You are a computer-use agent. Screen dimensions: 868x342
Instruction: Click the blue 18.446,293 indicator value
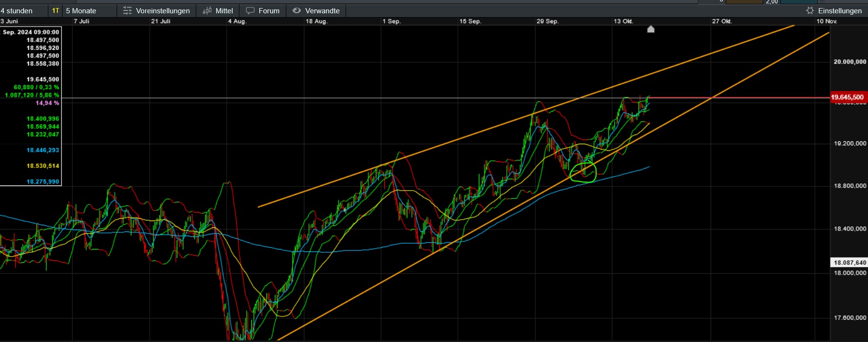pos(43,150)
